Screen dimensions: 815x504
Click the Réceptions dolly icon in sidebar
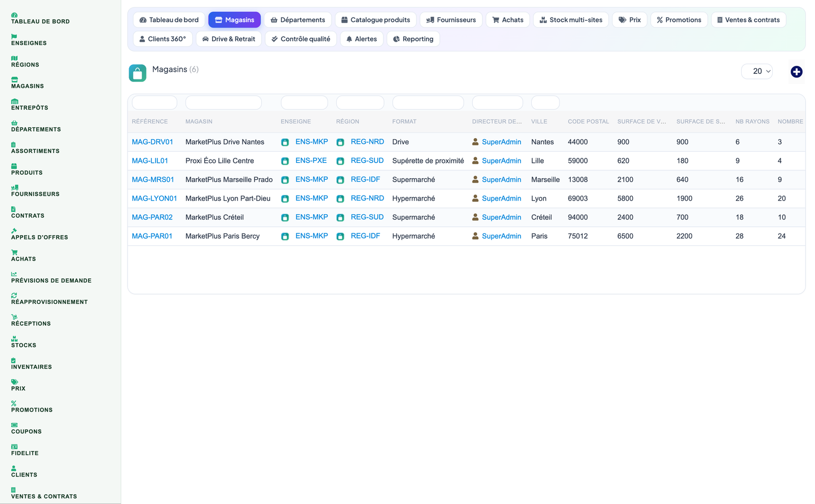(x=14, y=317)
